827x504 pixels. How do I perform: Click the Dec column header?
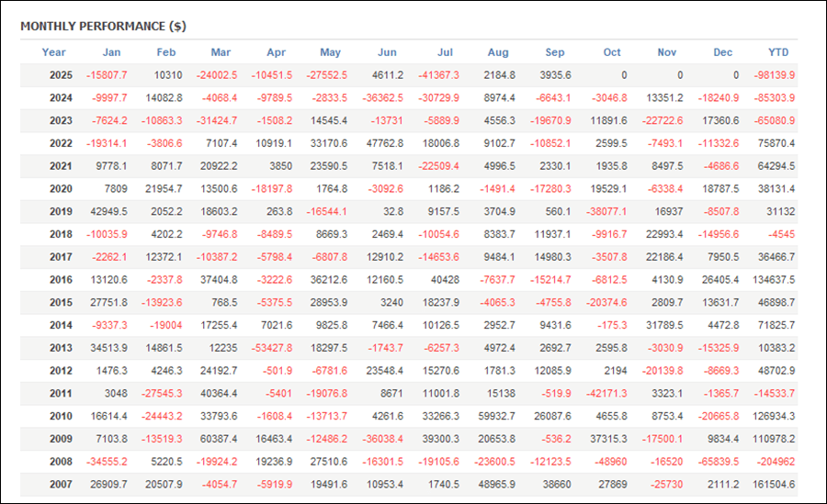(723, 52)
